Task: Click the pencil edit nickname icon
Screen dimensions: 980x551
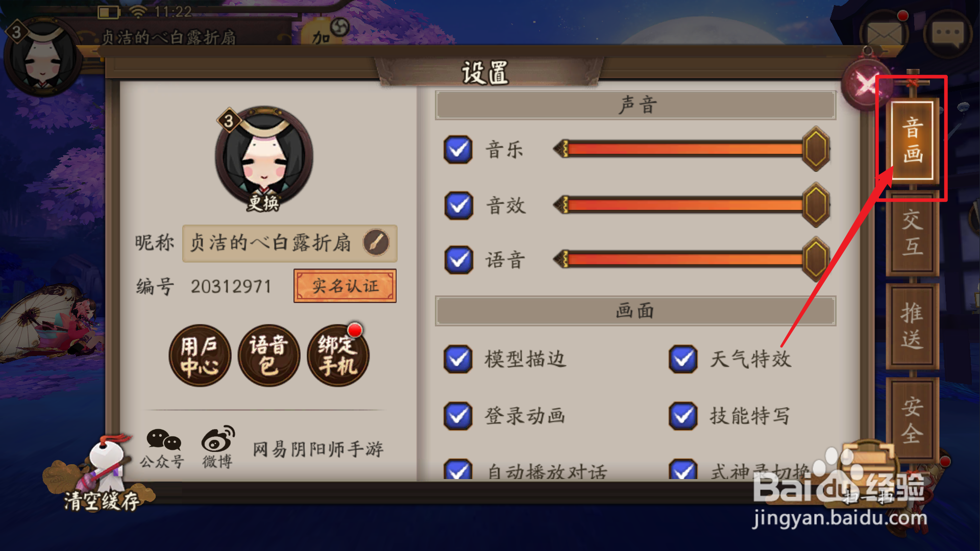Action: coord(376,243)
